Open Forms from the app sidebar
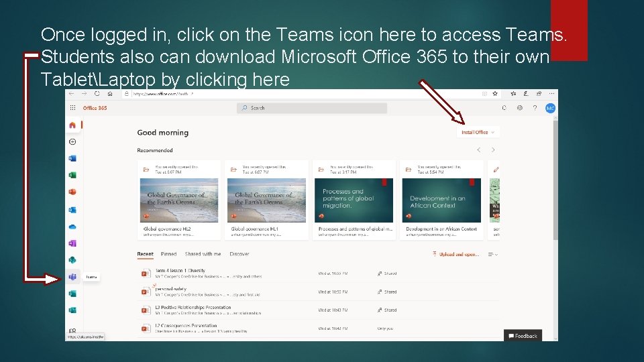Screen dimensions: 644x362 click(x=72, y=310)
